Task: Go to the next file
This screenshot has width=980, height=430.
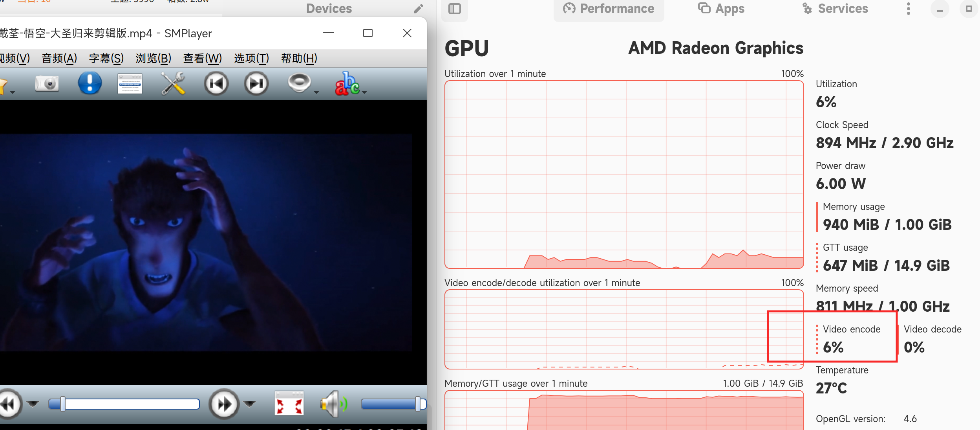Action: 256,83
